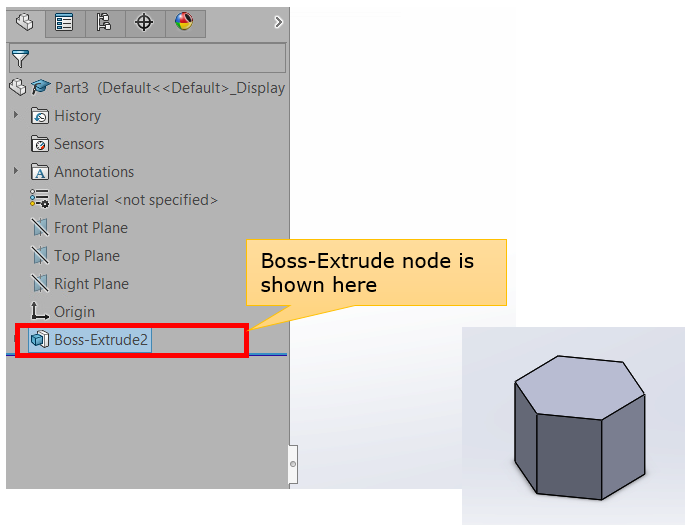Click the Boss-Extrude2 feature icon
This screenshot has width=690, height=531.
click(x=40, y=339)
